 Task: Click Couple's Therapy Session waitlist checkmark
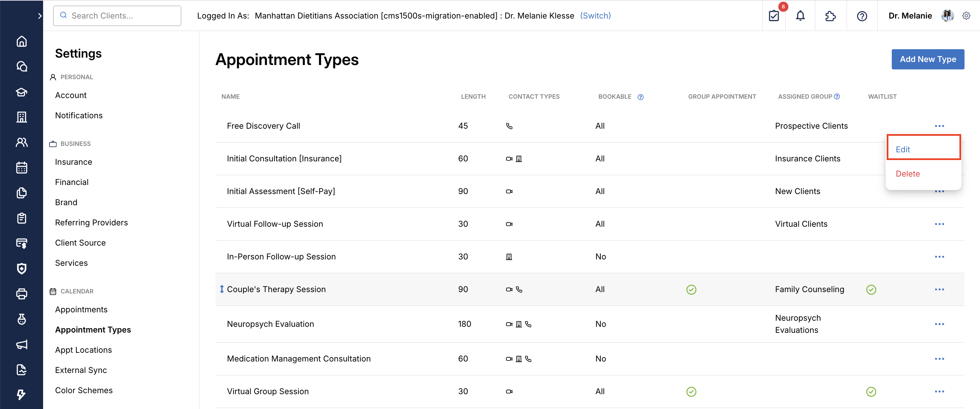(x=871, y=289)
